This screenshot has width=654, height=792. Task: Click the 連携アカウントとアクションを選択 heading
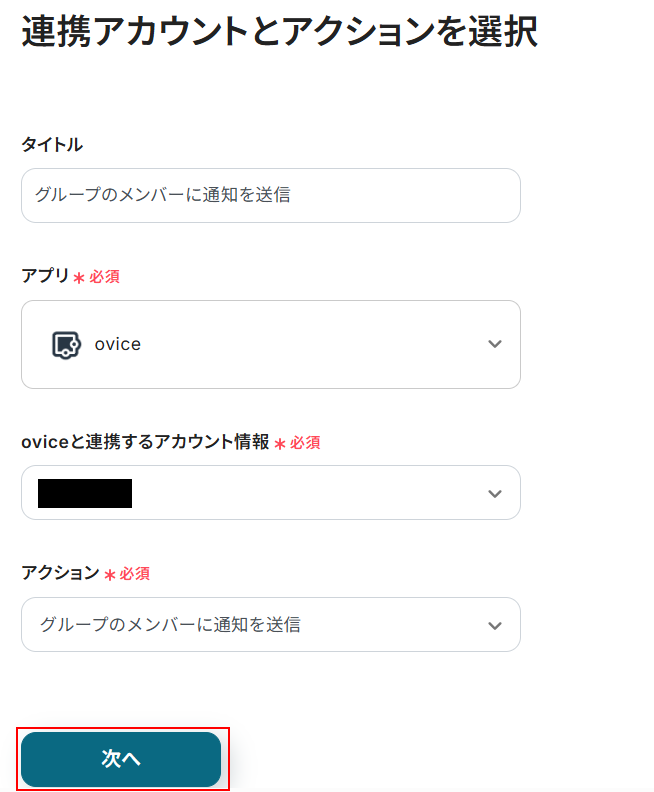pos(280,32)
